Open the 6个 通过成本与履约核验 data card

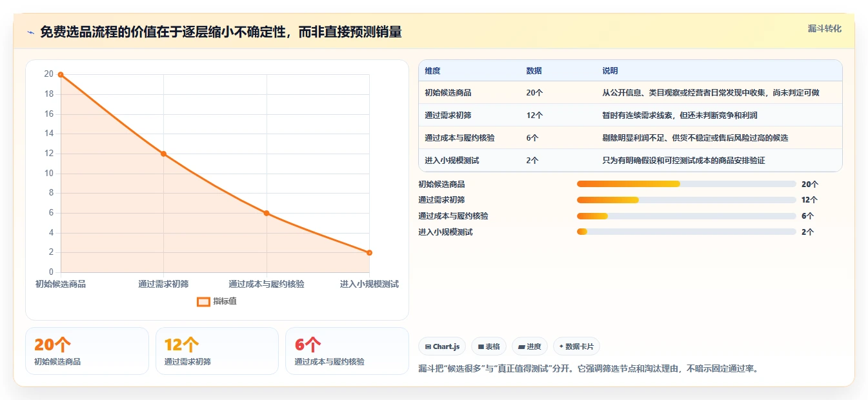[x=347, y=351]
